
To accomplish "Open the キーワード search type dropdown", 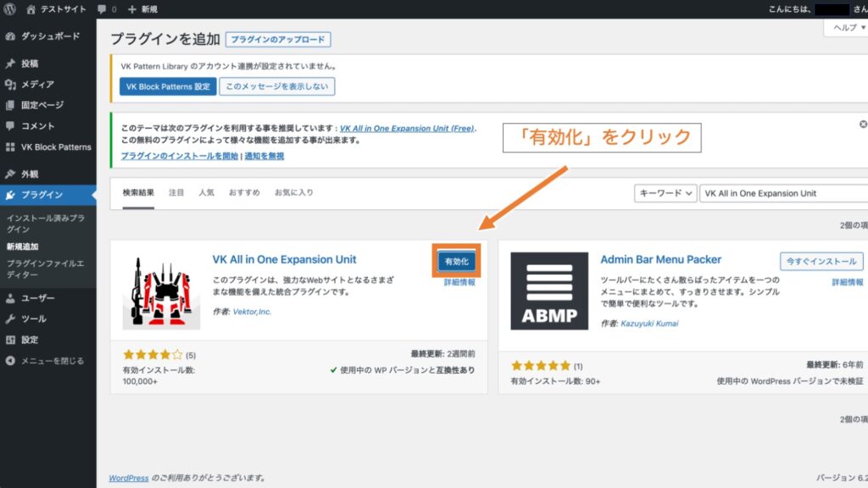I will coord(665,193).
